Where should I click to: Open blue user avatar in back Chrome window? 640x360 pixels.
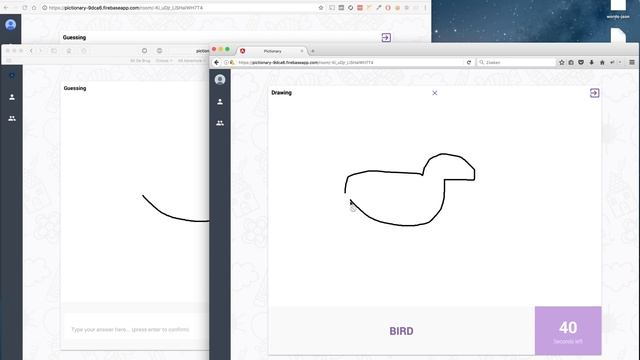[x=11, y=24]
